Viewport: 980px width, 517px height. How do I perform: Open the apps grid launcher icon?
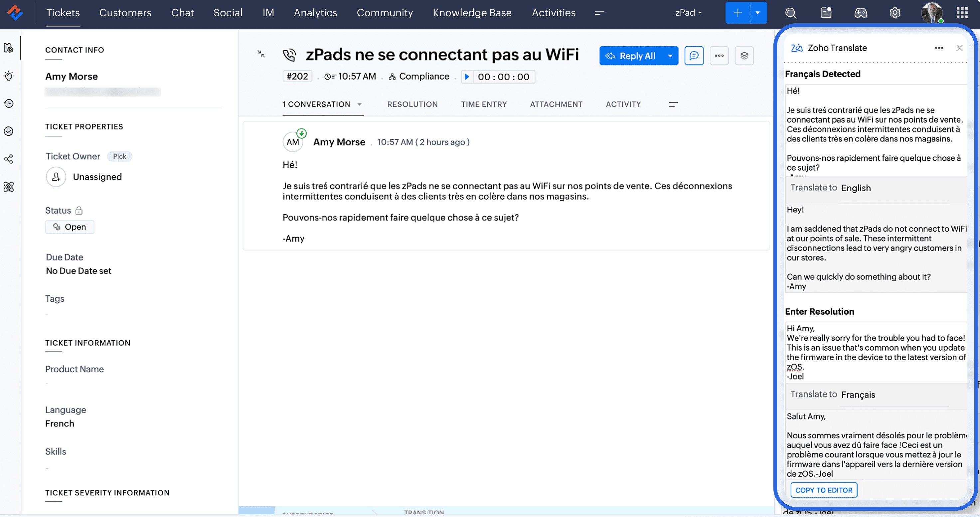(x=962, y=13)
